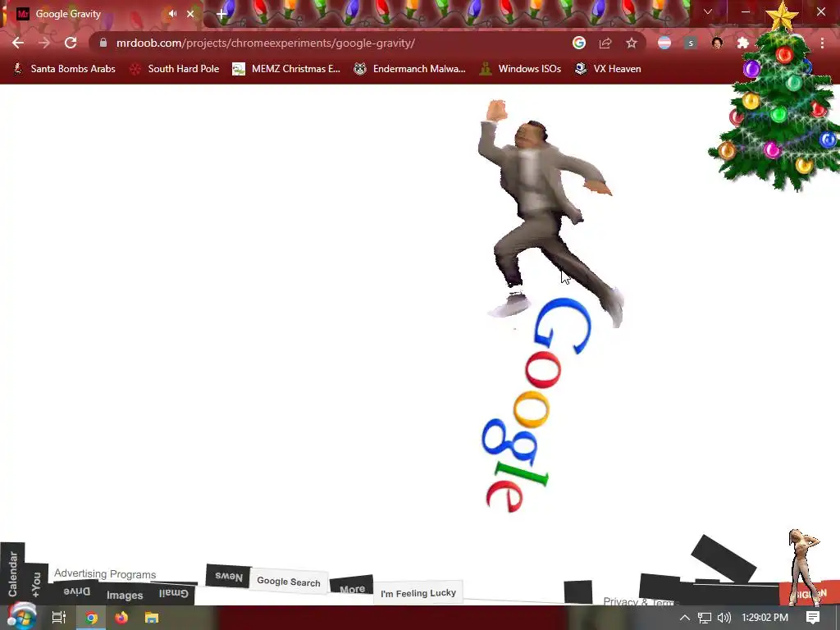Open File Explorer from the taskbar

pyautogui.click(x=152, y=618)
